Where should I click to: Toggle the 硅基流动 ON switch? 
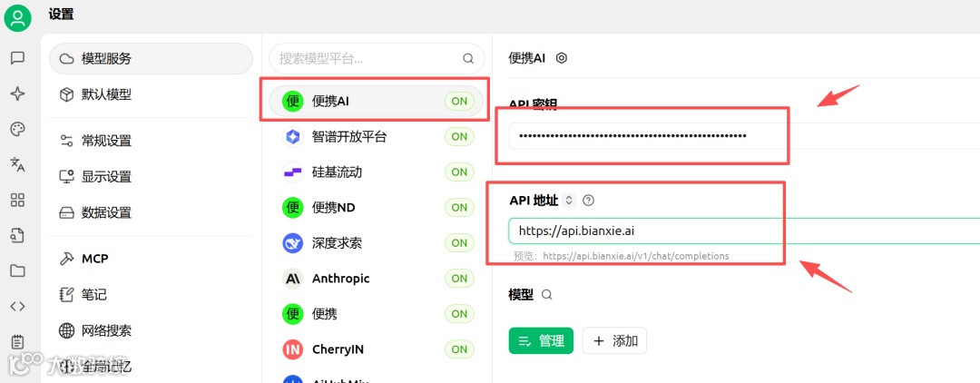coord(459,172)
